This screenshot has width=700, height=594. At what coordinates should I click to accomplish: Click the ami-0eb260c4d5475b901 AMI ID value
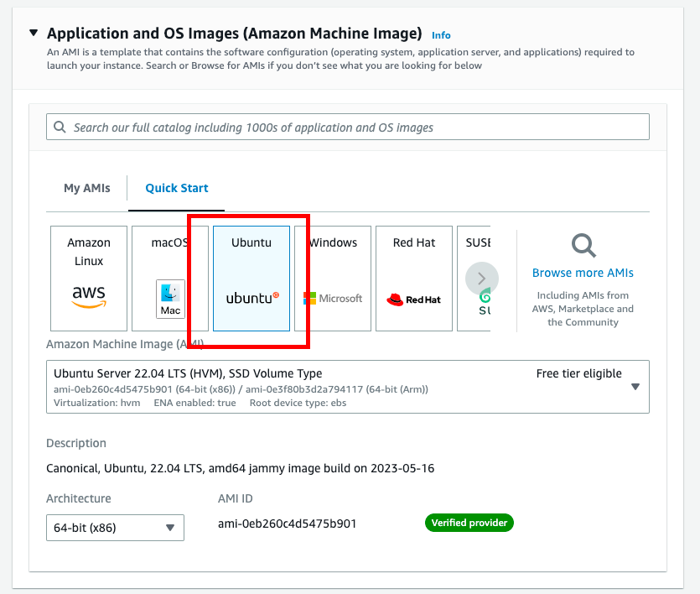click(x=287, y=524)
